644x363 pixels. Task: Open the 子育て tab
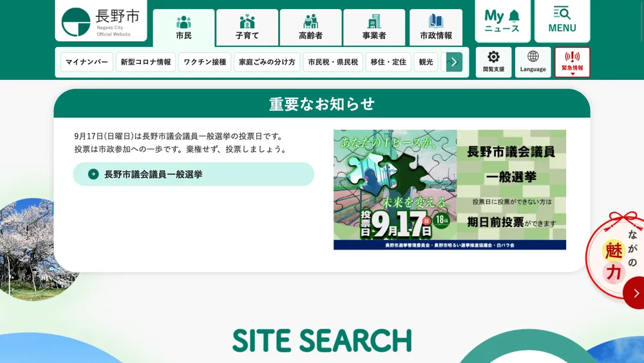[x=247, y=28]
